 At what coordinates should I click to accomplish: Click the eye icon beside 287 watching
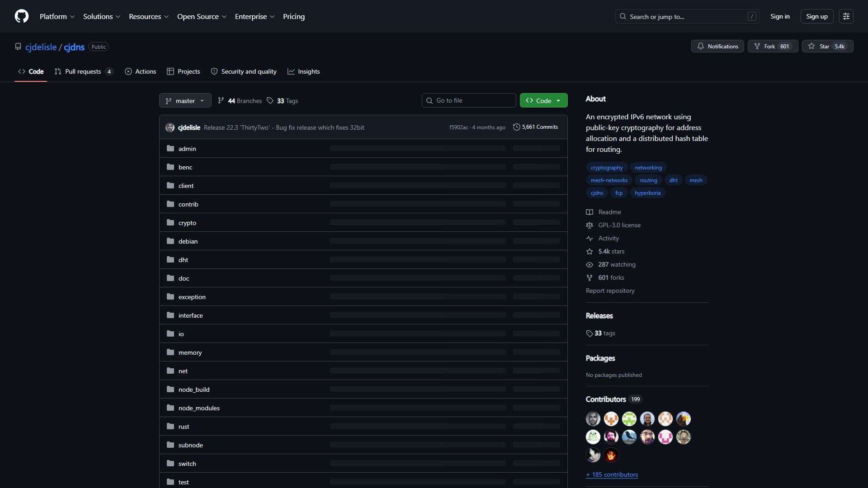pos(590,264)
